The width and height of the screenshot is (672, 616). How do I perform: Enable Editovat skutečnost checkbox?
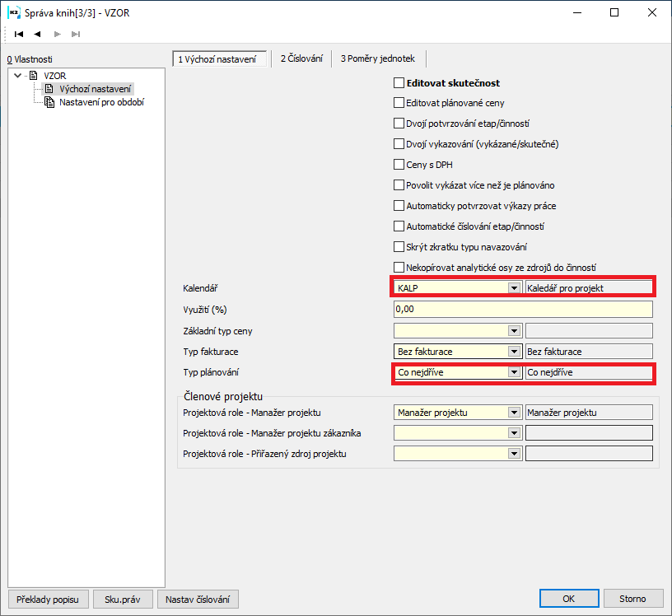click(399, 82)
